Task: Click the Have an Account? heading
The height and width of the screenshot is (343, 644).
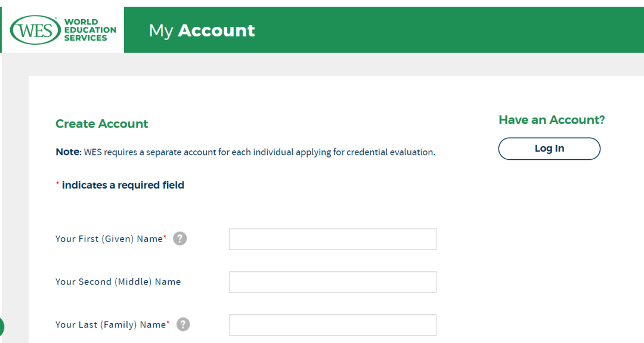Action: click(x=552, y=120)
